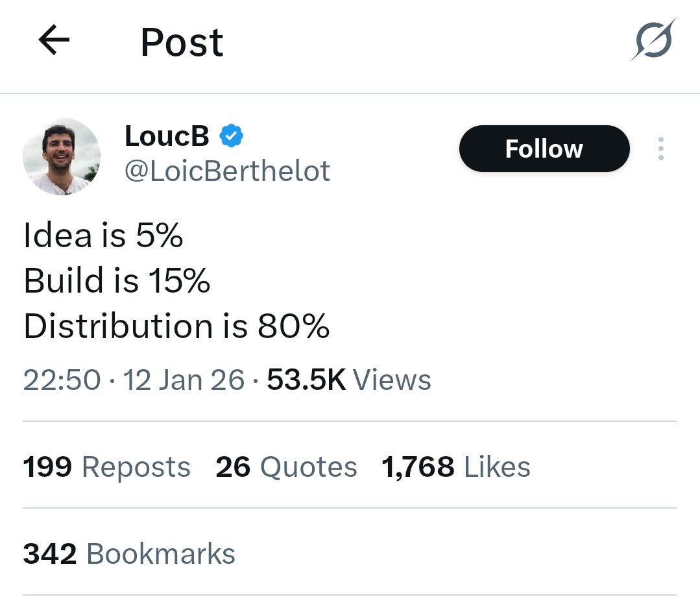Viewport: 700px width, 606px height.
Task: Click the "Distribution is 80%" line
Action: coord(176,326)
